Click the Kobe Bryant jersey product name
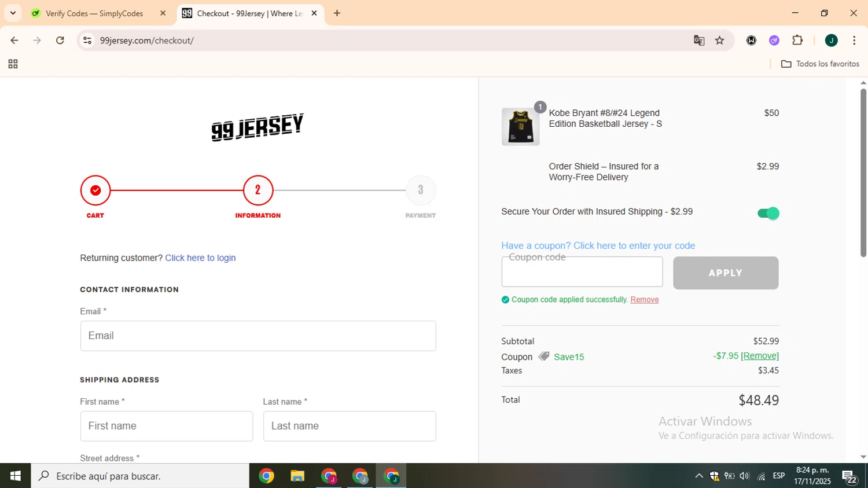This screenshot has height=488, width=868. pos(605,119)
